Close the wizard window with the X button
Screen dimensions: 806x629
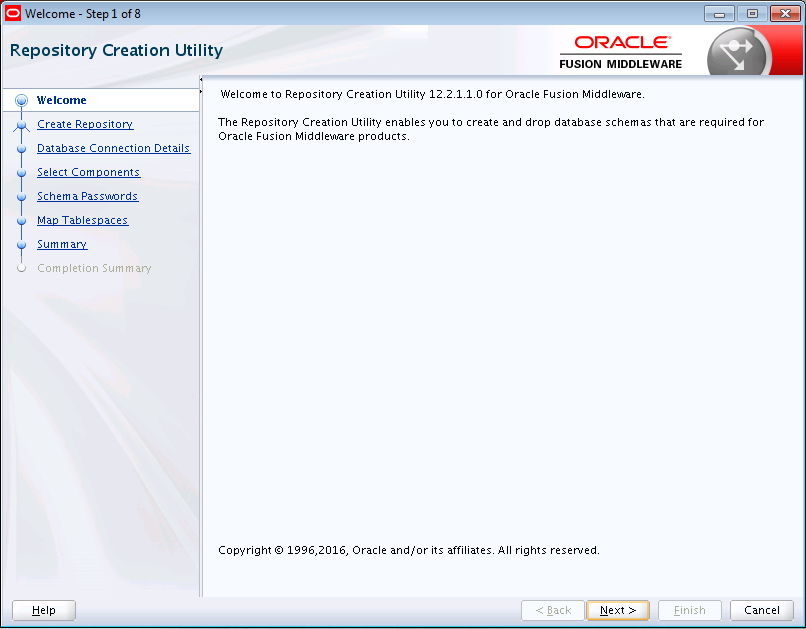(x=785, y=13)
